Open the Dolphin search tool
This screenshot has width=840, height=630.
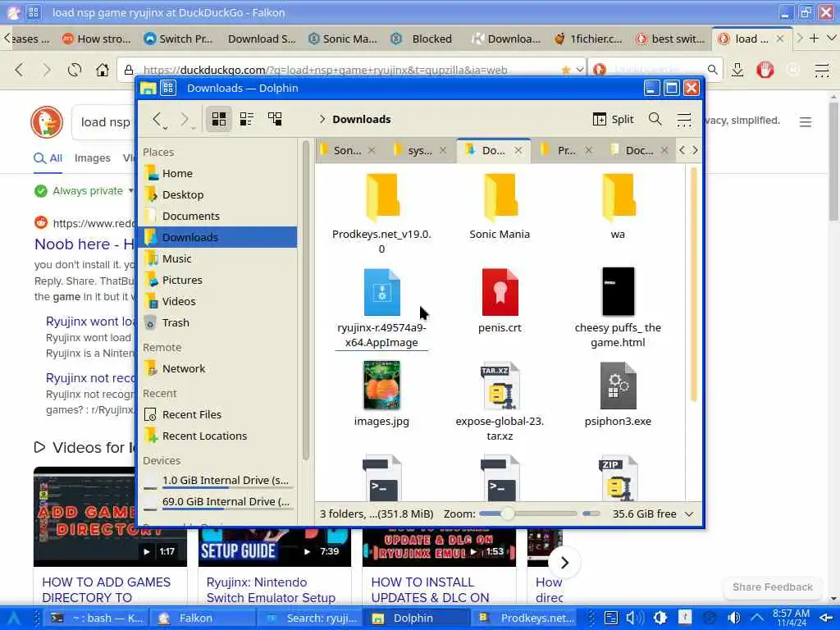pos(655,119)
